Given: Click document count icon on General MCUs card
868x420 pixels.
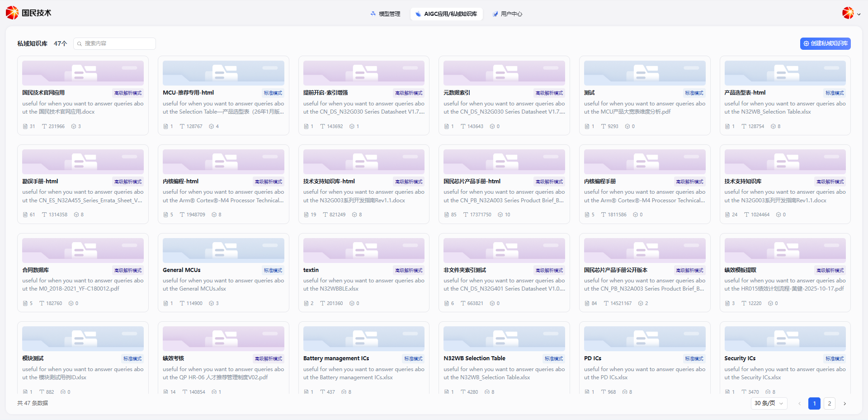Looking at the screenshot, I should coord(166,303).
